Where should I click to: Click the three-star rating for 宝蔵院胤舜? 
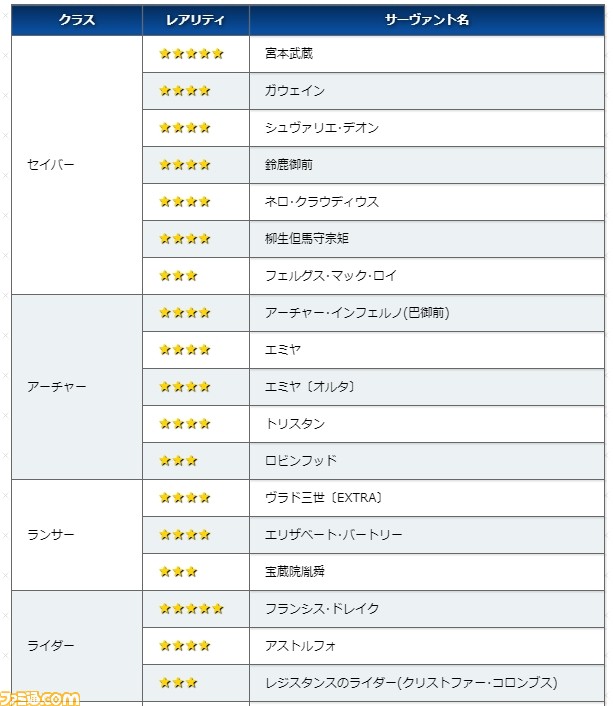[x=178, y=572]
